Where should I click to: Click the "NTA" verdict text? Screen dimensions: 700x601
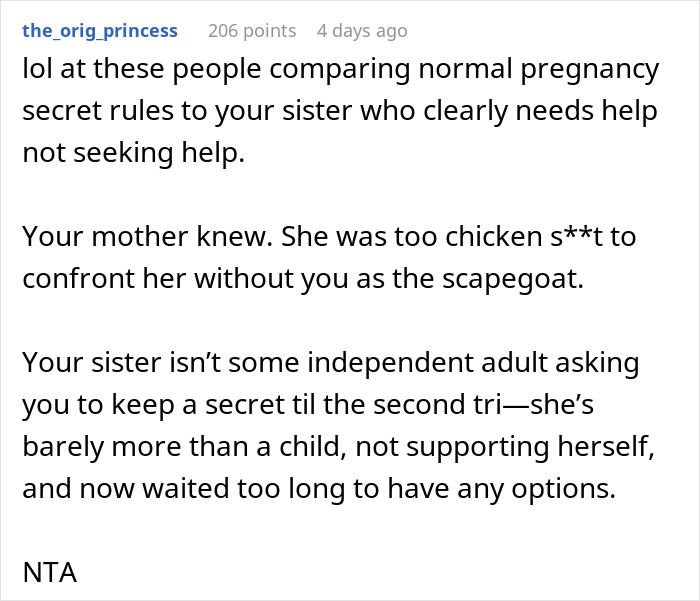[x=49, y=574]
